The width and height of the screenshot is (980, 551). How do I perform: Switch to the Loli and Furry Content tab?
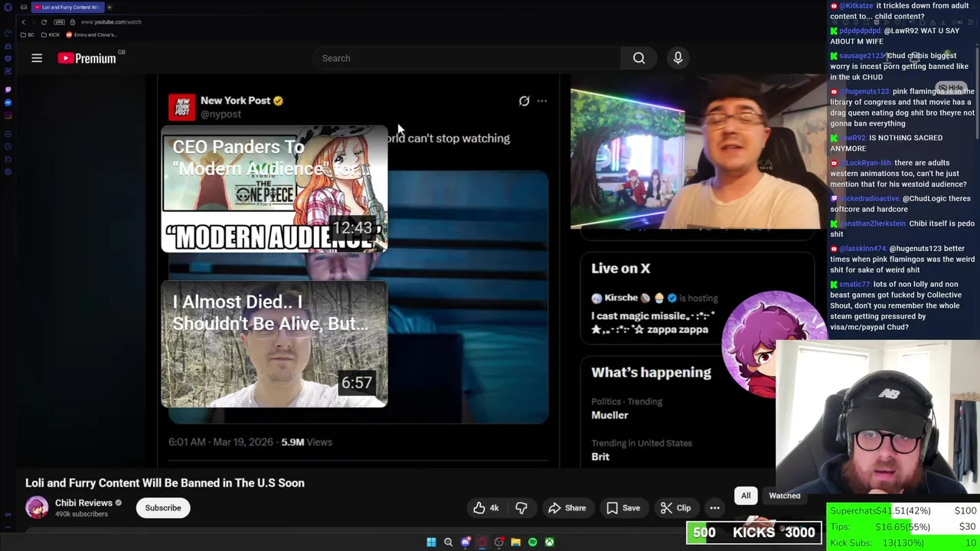68,7
